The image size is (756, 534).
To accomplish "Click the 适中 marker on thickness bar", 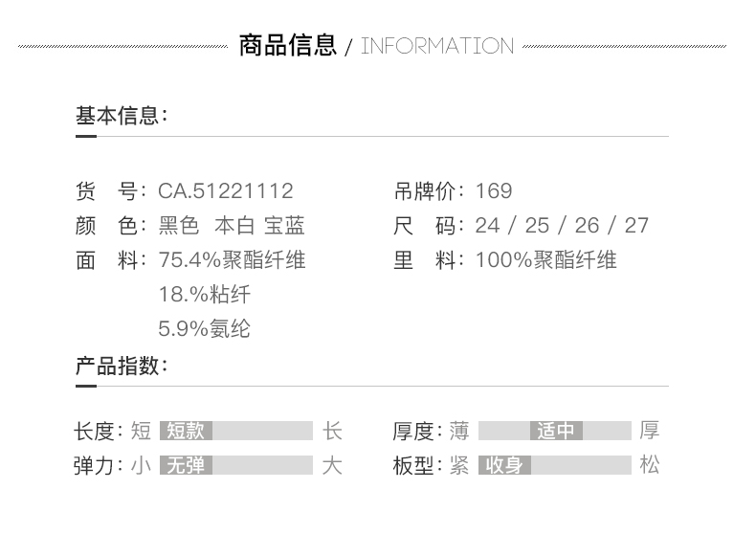I will click(556, 432).
